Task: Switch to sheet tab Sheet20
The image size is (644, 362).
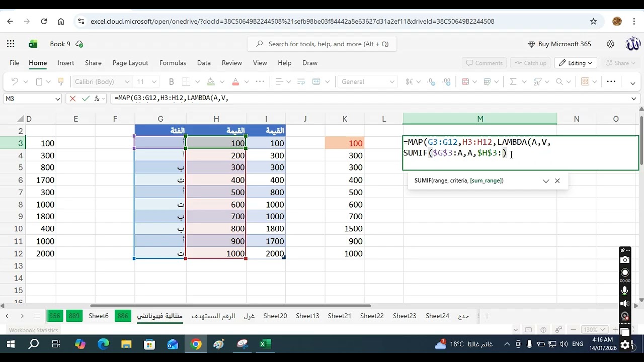Action: 275,316
